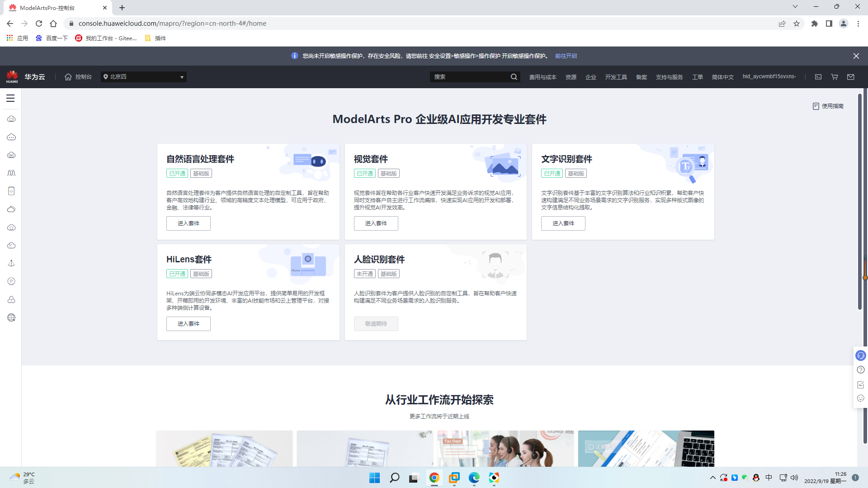Image resolution: width=868 pixels, height=488 pixels.
Task: Click 进入套件 on the 视觉套件 card
Action: click(376, 223)
